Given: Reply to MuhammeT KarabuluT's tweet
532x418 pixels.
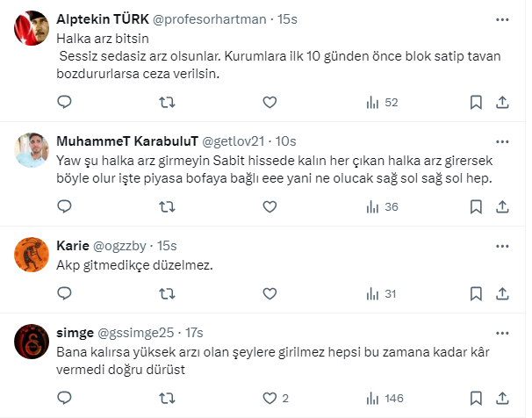Looking at the screenshot, I should point(64,207).
